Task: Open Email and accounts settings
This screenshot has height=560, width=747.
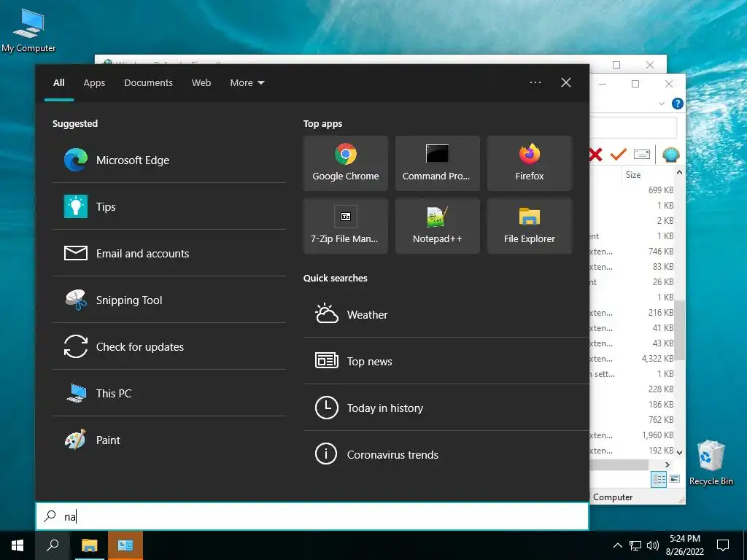Action: pyautogui.click(x=169, y=253)
